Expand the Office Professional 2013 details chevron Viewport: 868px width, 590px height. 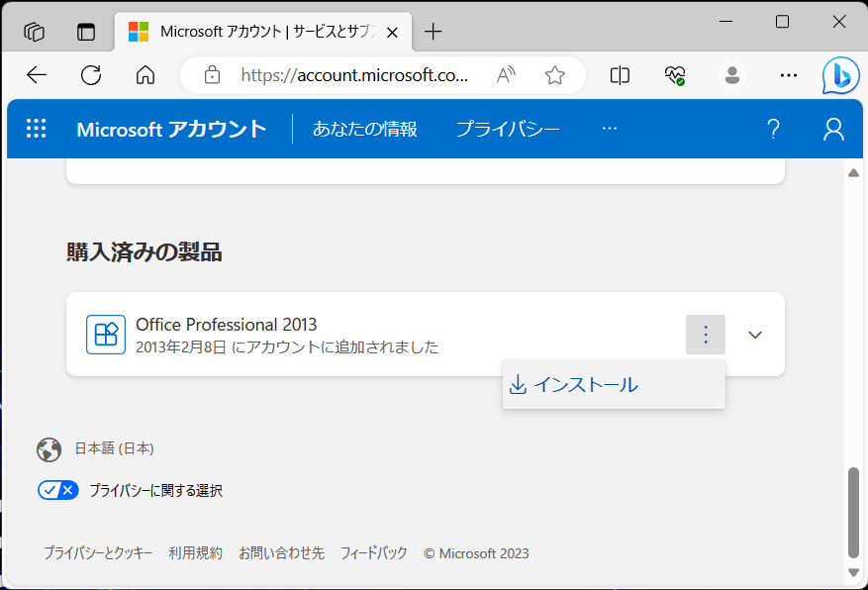point(754,335)
